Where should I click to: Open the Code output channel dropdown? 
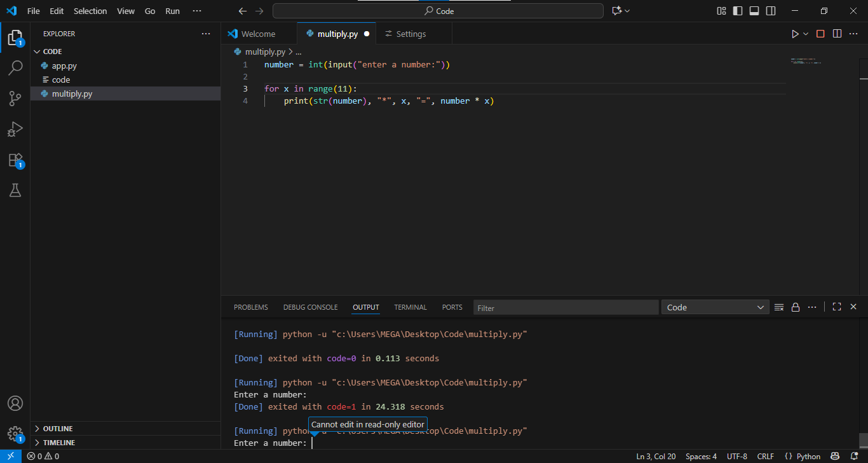[715, 307]
